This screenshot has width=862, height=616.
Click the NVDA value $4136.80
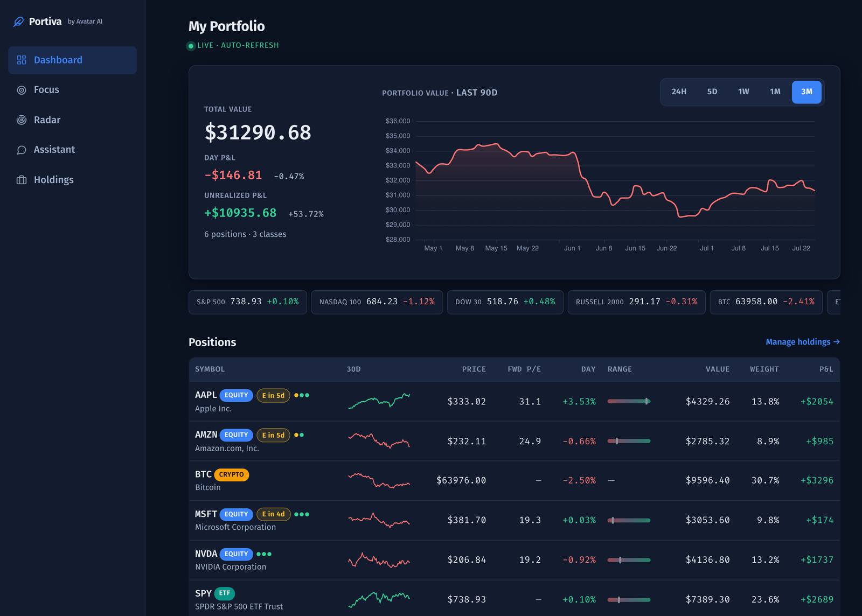tap(707, 560)
